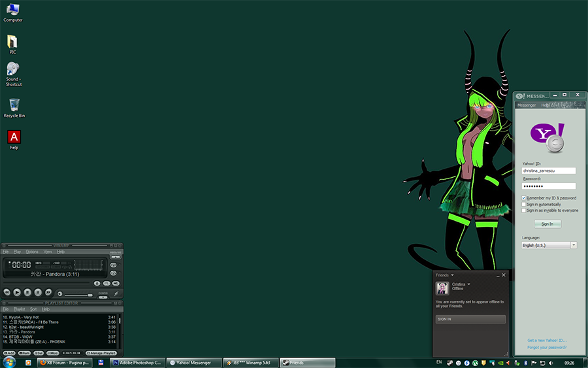Click Yahoo Messenger Sign In button

point(547,224)
